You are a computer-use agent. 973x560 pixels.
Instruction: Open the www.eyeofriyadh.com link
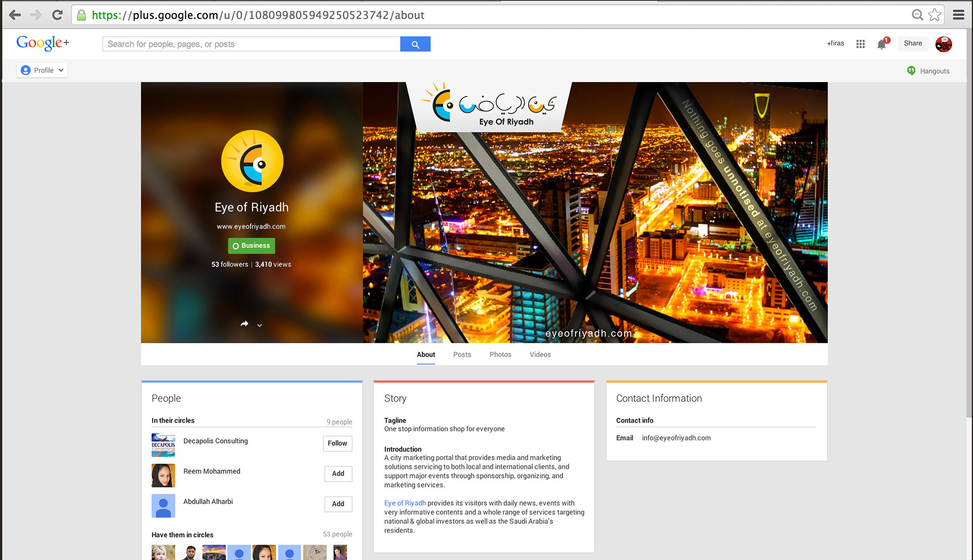pos(251,226)
